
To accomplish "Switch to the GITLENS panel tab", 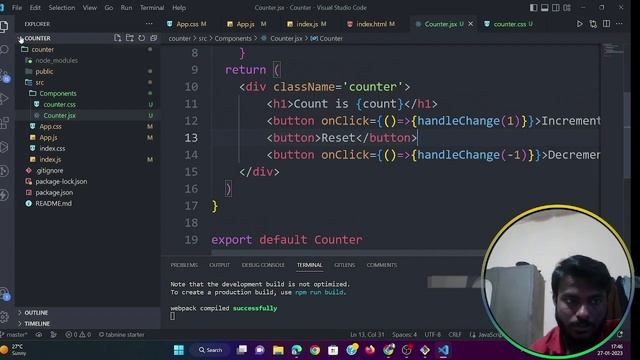I will pos(344,265).
